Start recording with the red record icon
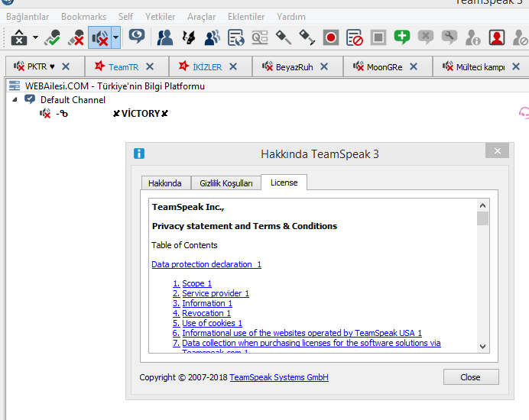Viewport: 529px width, 420px height. 330,37
